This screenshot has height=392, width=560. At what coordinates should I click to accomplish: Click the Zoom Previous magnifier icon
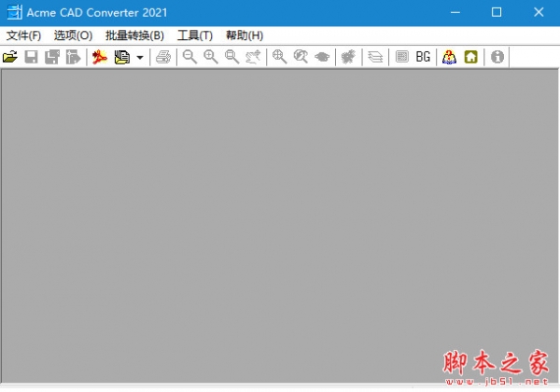coord(301,57)
